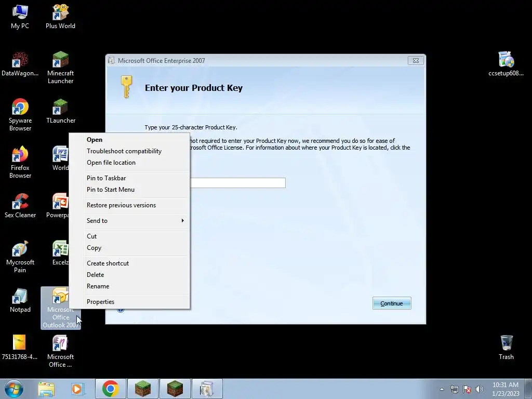Open Windows Explorer from the taskbar
The image size is (532, 399).
click(46, 389)
